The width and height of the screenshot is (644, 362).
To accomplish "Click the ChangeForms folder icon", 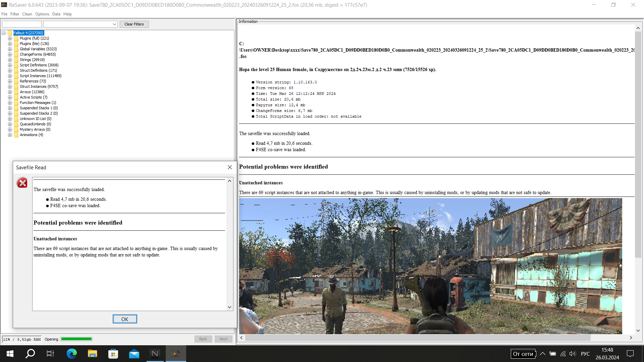I will [x=16, y=54].
